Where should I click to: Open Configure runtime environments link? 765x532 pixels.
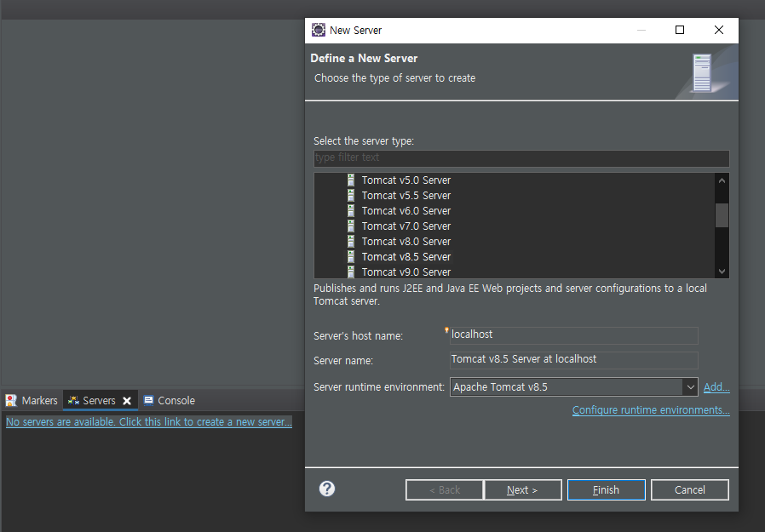coord(651,410)
